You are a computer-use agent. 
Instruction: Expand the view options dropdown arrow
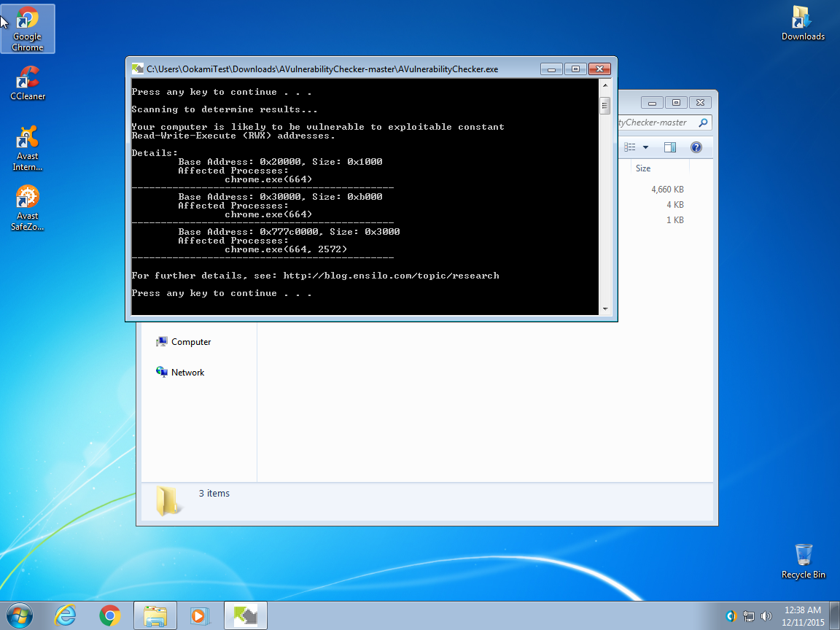(645, 147)
